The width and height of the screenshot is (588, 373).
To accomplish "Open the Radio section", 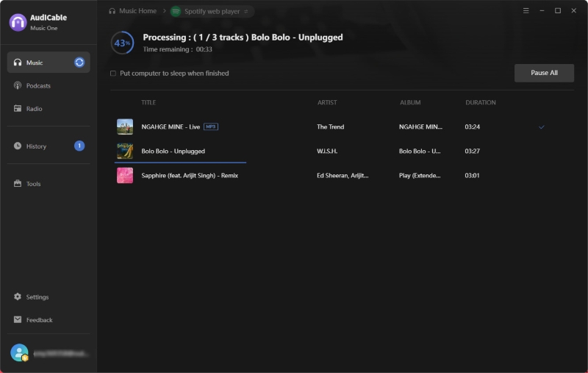I will coord(49,108).
